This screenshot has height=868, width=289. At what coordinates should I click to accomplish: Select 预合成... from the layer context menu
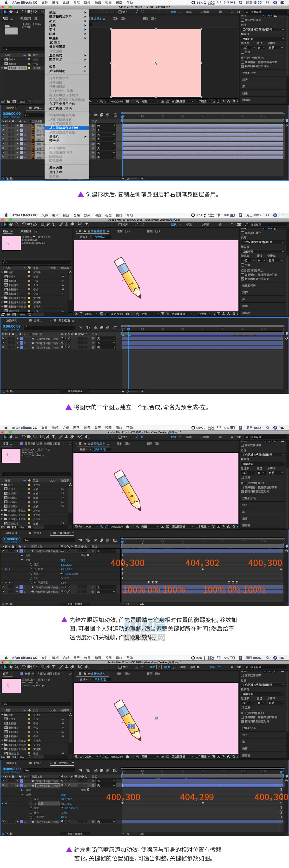click(67, 141)
